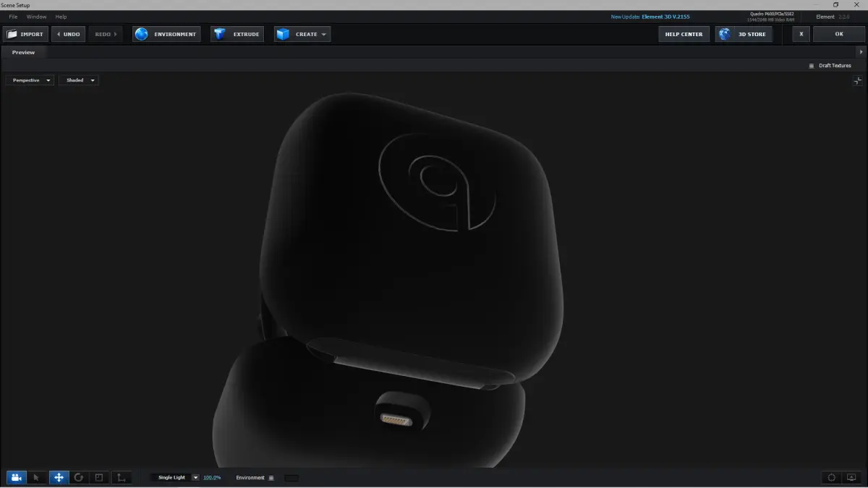This screenshot has width=868, height=488.
Task: Visit the 3D Store
Action: click(x=744, y=34)
